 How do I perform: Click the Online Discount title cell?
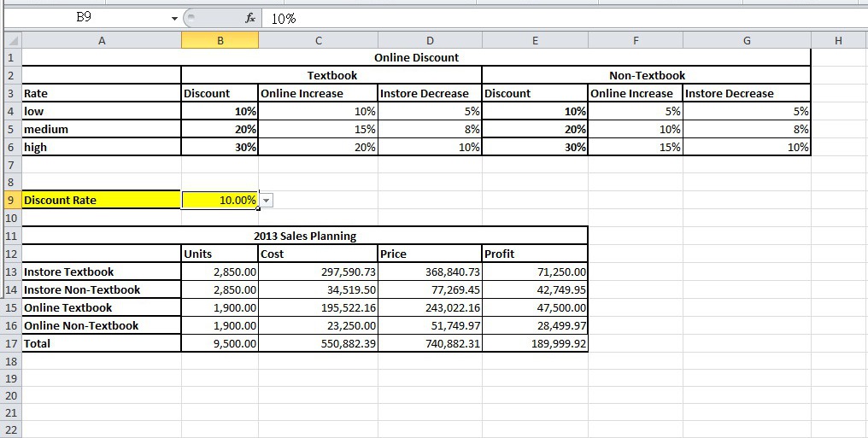tap(416, 57)
